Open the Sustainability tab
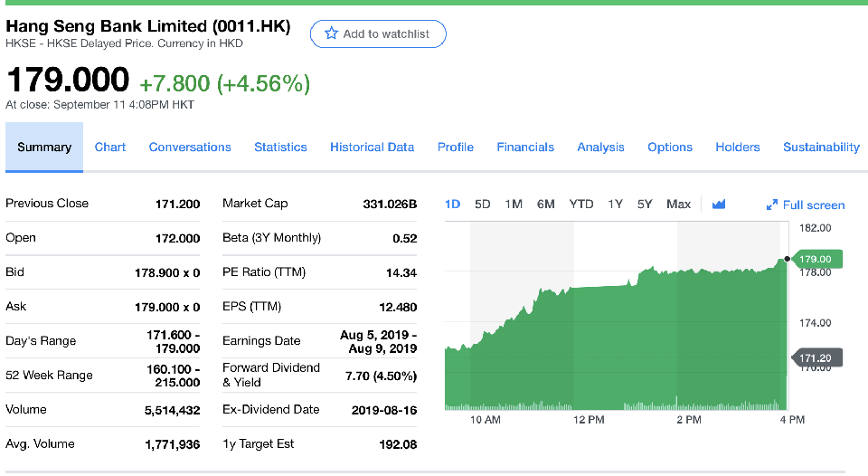The width and height of the screenshot is (868, 476). coord(821,148)
